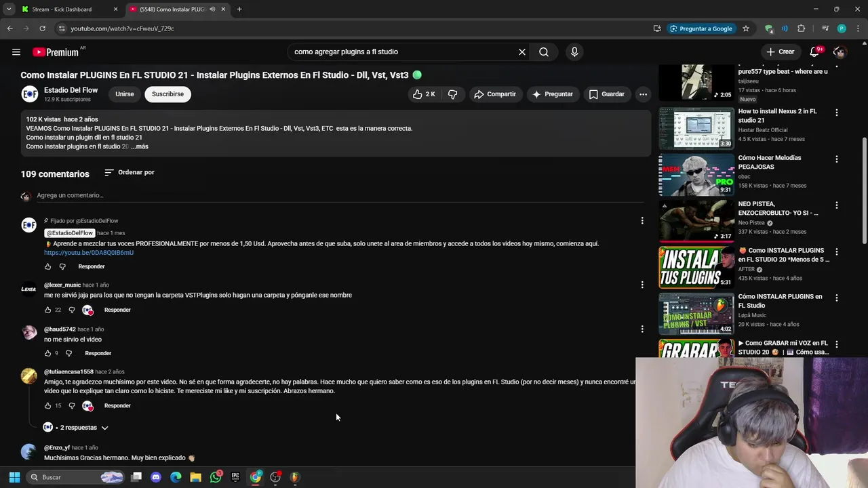Viewport: 868px width, 488px height.
Task: Mute the audio on the YouTube tab
Action: coord(212,9)
